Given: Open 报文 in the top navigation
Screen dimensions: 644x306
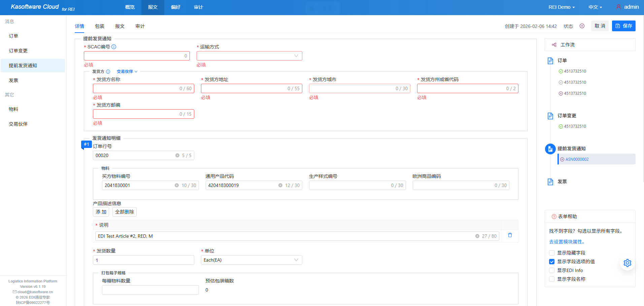Looking at the screenshot, I should tap(153, 7).
